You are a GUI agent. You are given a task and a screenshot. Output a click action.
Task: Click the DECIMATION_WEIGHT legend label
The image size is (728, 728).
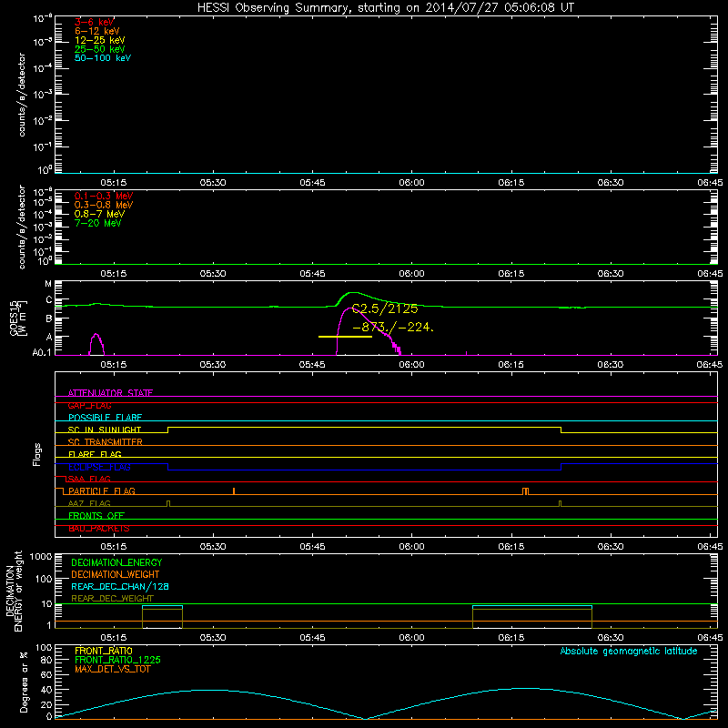click(x=116, y=574)
